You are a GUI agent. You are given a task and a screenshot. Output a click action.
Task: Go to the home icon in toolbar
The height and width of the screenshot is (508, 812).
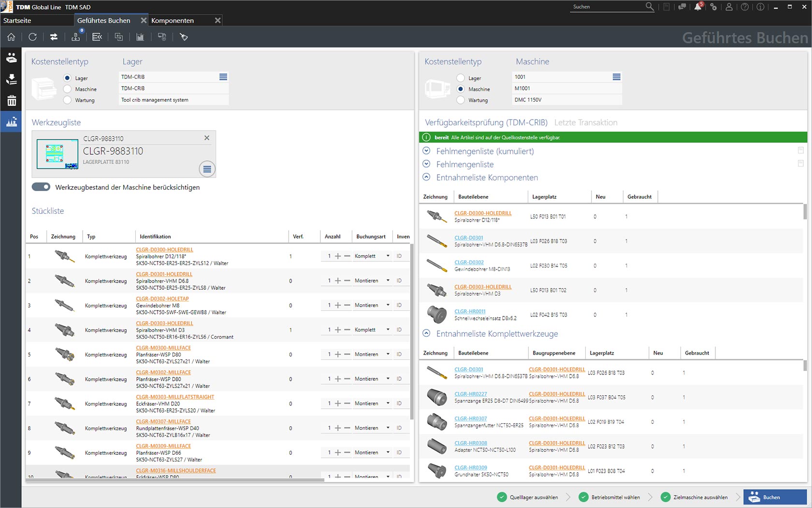[11, 37]
